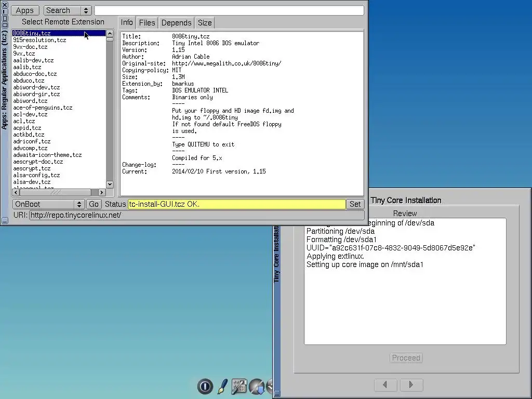532x399 pixels.
Task: Select alsa-config.tcz in the list
Action: coord(59,176)
